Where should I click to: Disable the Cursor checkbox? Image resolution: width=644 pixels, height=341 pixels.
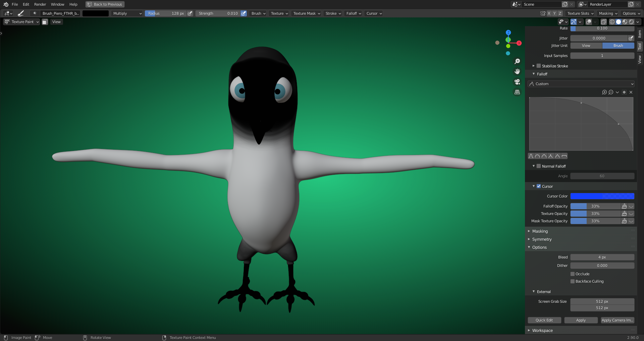click(539, 186)
